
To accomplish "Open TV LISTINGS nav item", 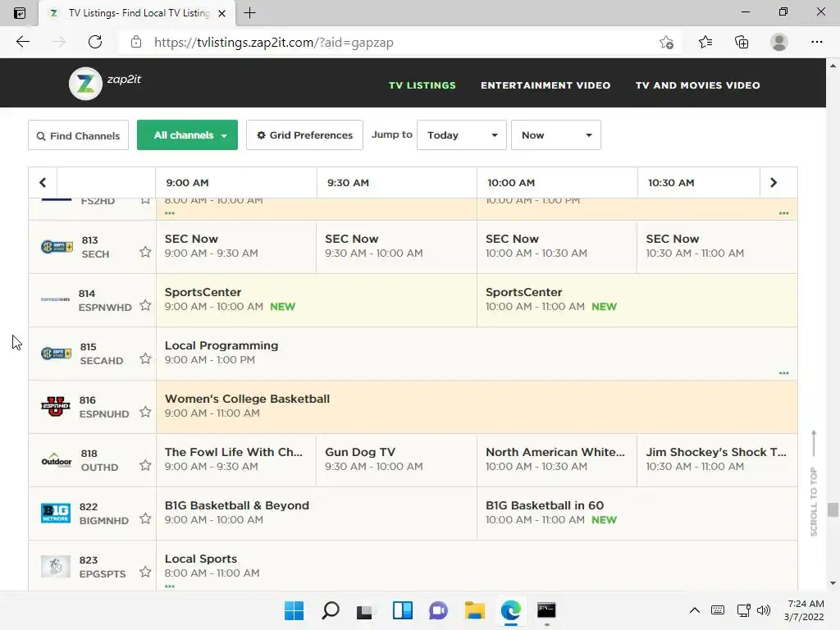I will coord(422,85).
